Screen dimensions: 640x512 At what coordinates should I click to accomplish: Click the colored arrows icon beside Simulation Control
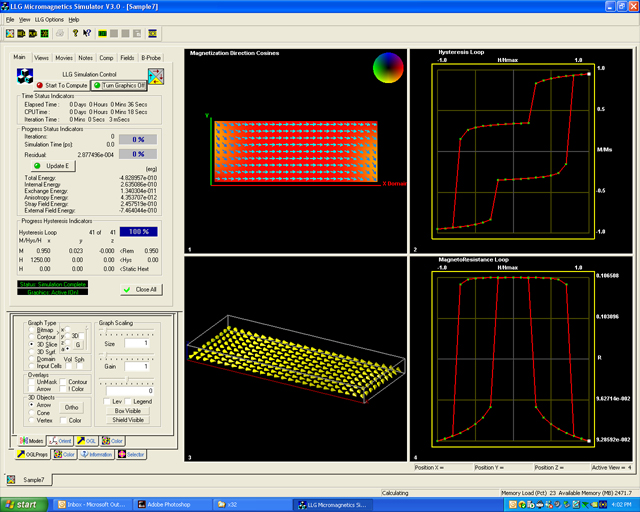click(156, 76)
